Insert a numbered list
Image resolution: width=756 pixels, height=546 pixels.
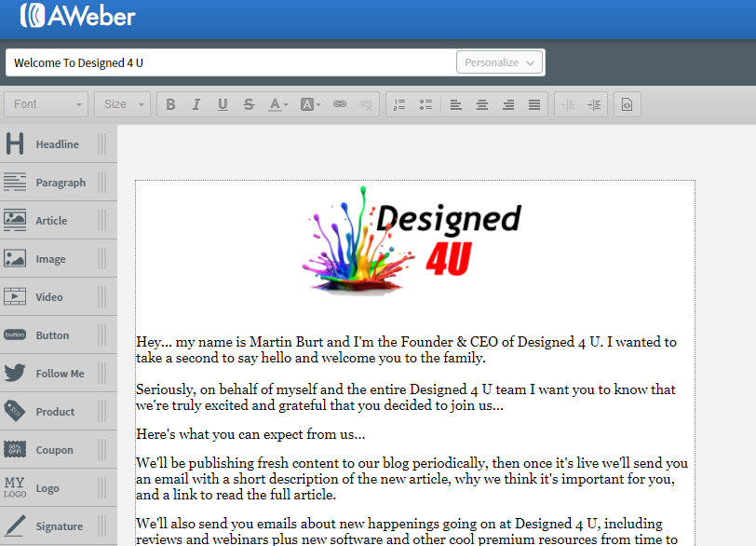tap(399, 104)
